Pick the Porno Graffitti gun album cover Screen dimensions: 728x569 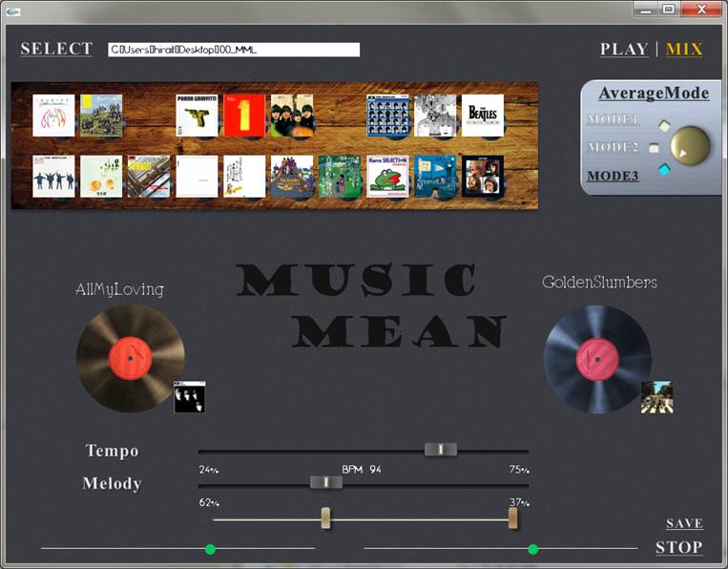click(x=197, y=116)
